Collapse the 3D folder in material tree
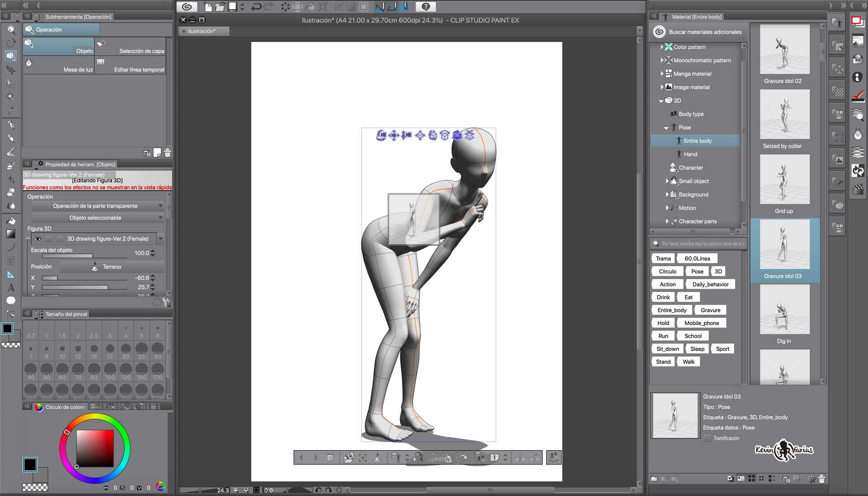The height and width of the screenshot is (496, 868). click(661, 101)
